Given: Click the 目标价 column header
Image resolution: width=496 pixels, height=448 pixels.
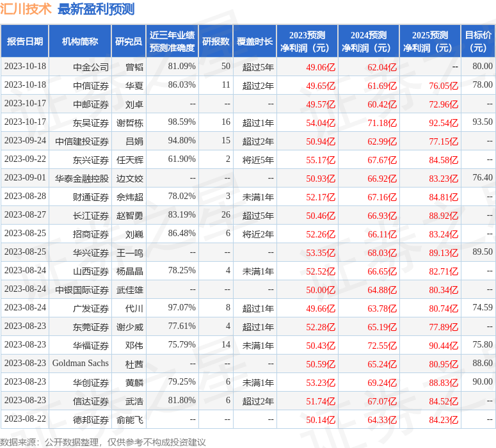Looking at the screenshot, I should 478,42.
